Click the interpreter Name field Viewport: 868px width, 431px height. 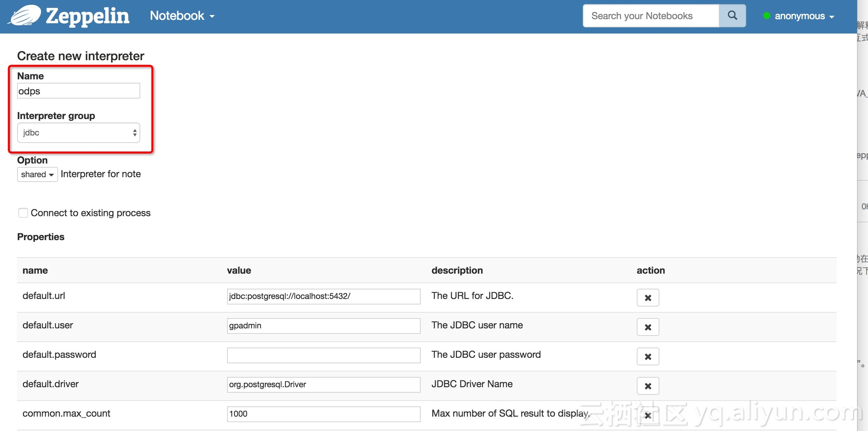(78, 91)
